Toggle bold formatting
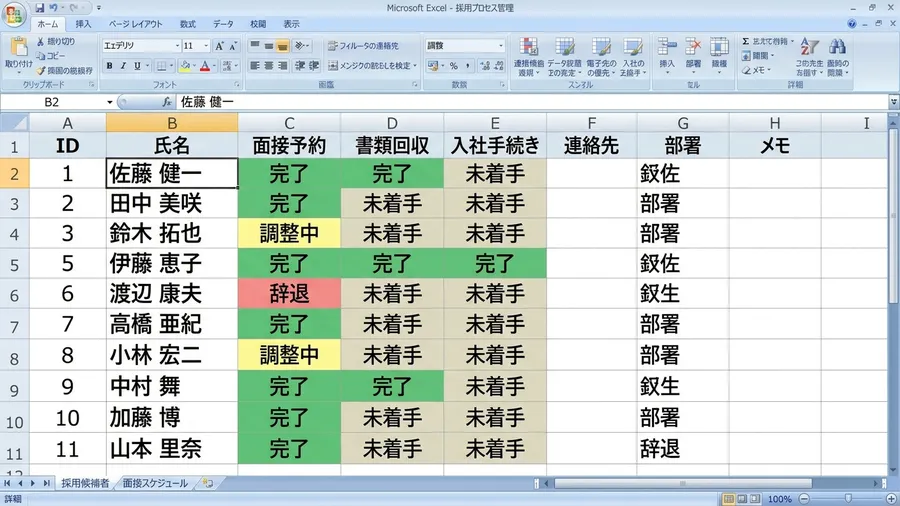This screenshot has height=506, width=900. (109, 66)
